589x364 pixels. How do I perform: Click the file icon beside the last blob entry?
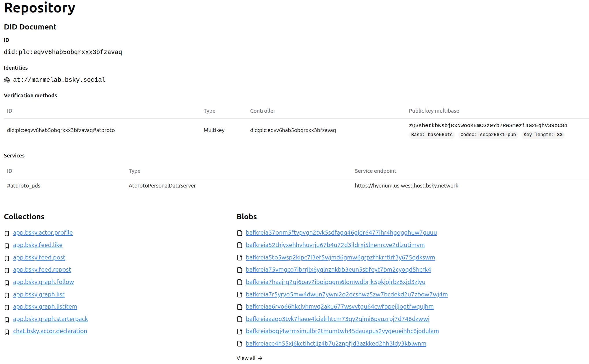point(239,344)
